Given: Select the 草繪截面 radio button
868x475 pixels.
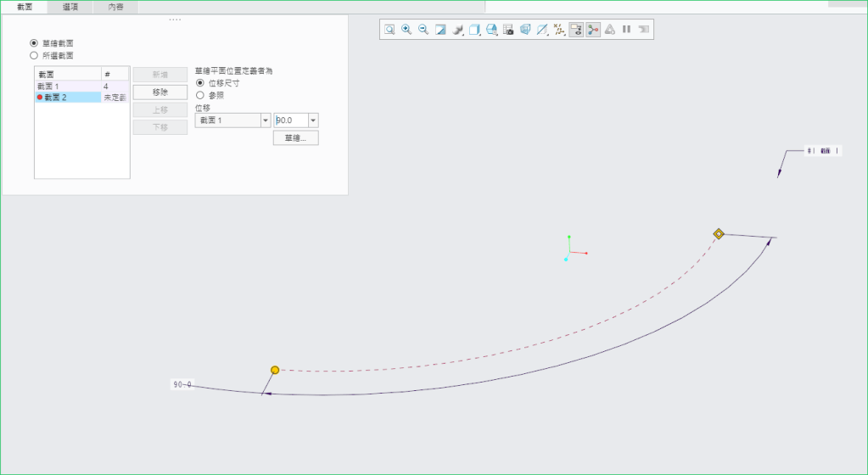Looking at the screenshot, I should [x=34, y=42].
